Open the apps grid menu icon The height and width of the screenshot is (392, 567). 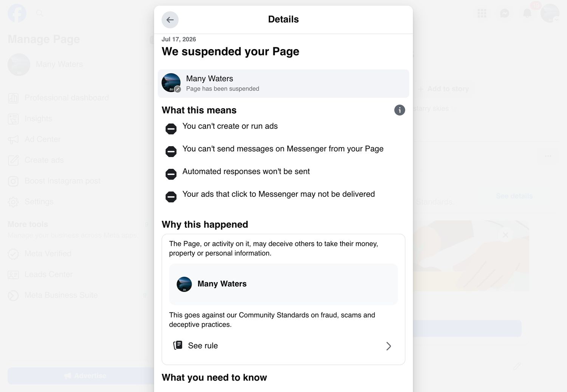point(482,13)
